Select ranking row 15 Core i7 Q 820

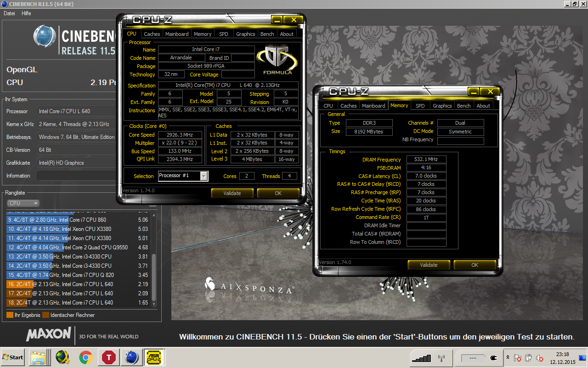click(78, 275)
